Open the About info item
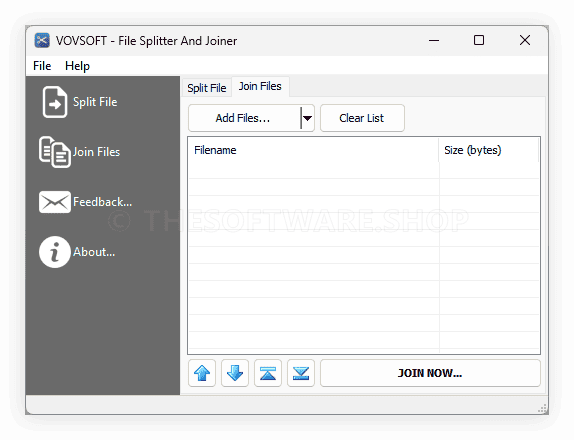The width and height of the screenshot is (574, 440). 77,252
